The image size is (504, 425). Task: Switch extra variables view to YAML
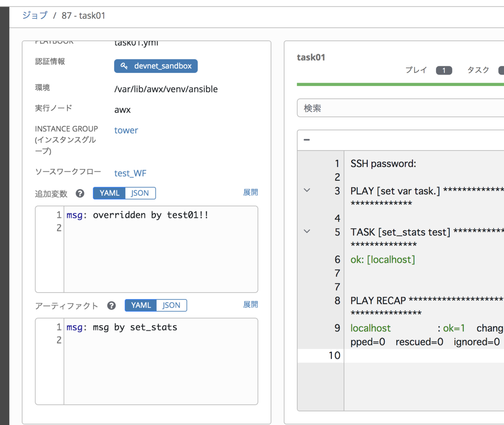109,193
